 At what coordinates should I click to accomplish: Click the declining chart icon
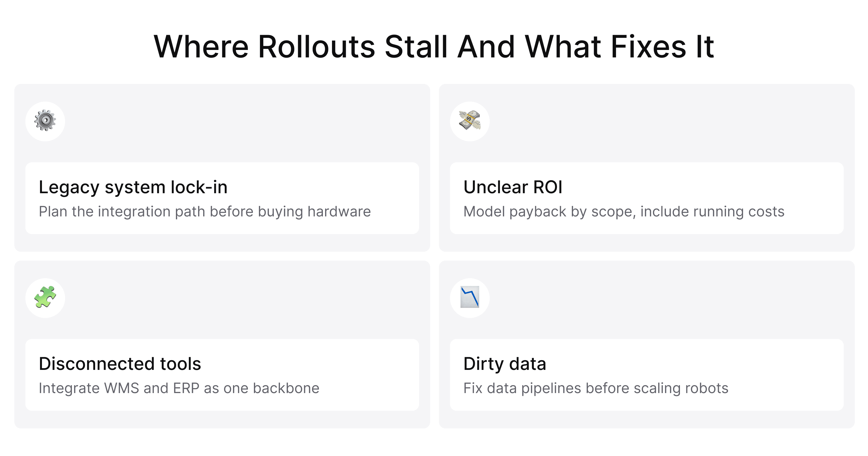point(470,297)
